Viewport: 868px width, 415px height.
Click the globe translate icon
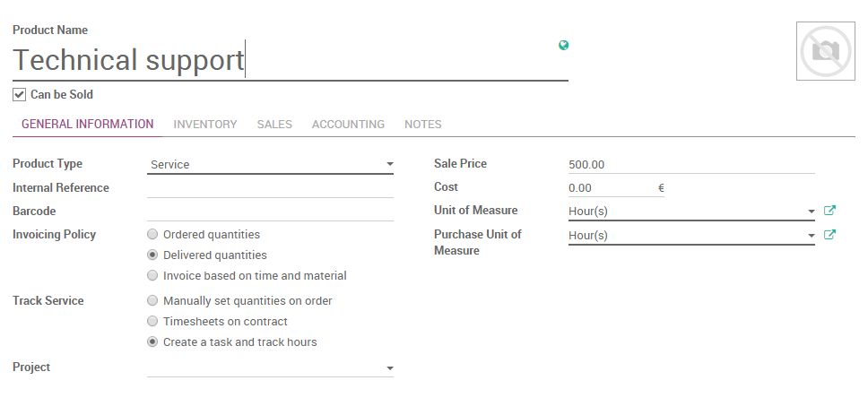coord(563,46)
